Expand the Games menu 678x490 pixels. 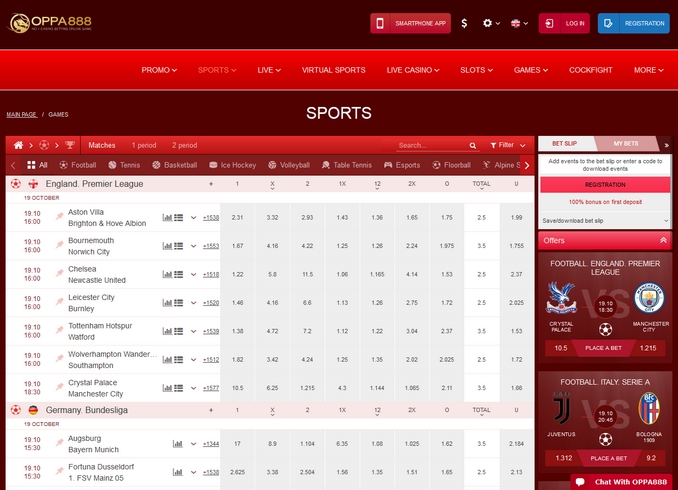[531, 70]
